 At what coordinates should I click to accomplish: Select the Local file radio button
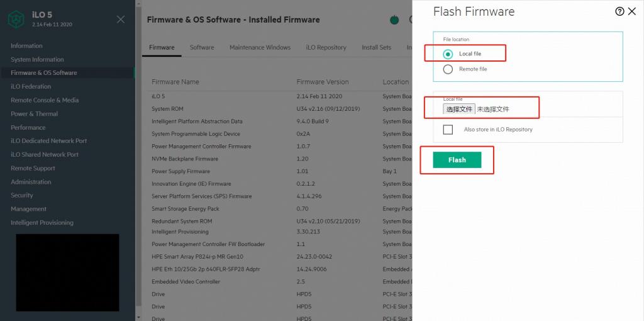[448, 54]
